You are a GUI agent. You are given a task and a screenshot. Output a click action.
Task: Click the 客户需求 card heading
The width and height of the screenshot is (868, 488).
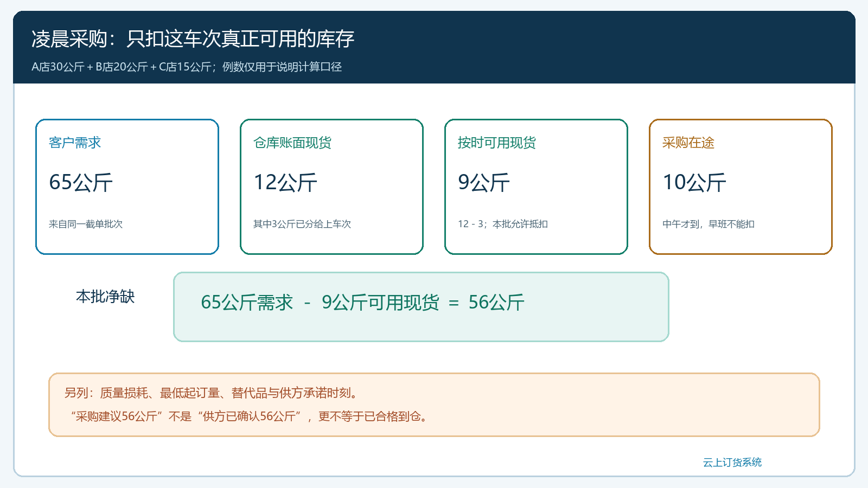[75, 143]
